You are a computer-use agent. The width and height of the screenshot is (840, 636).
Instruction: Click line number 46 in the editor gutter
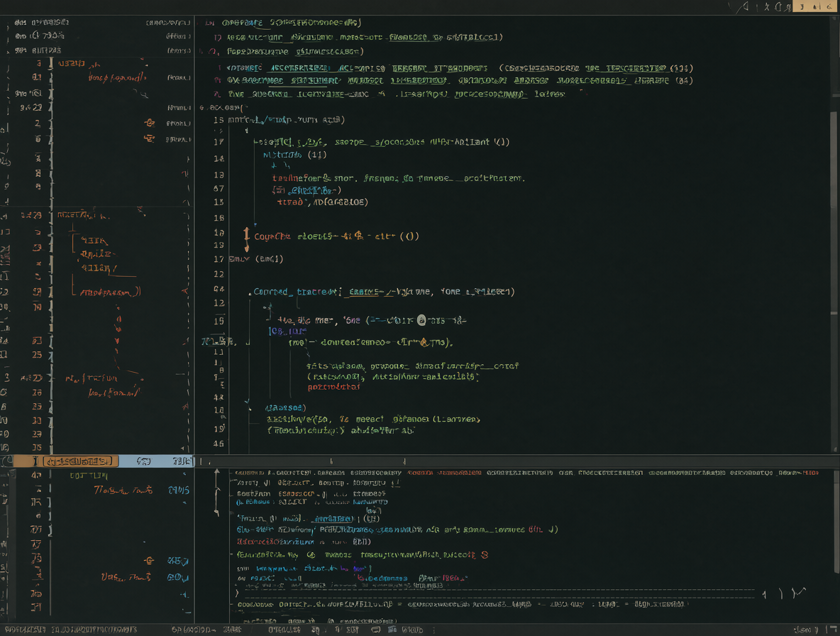[219, 443]
